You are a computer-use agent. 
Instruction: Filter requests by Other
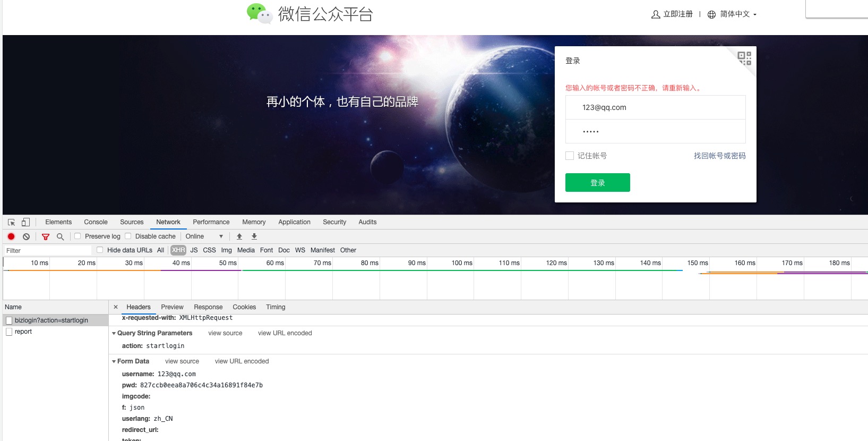[x=348, y=250]
